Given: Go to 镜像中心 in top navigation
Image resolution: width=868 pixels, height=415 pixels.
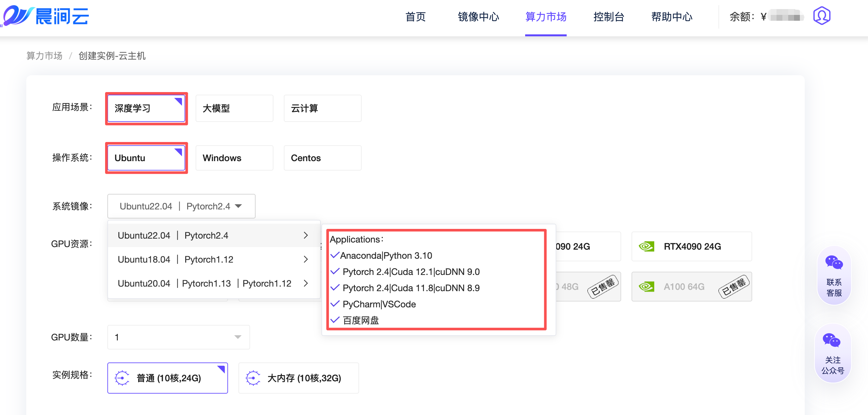Looking at the screenshot, I should pyautogui.click(x=478, y=17).
